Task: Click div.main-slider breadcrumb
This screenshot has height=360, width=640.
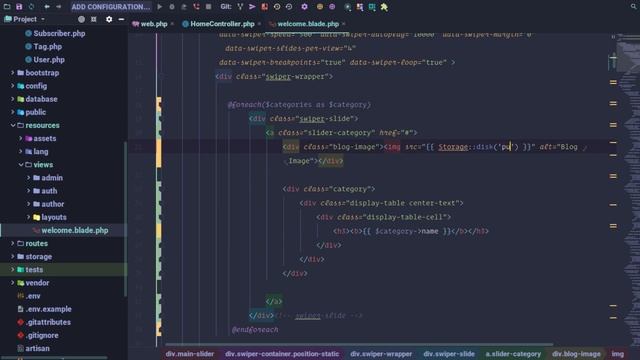Action: (189, 354)
